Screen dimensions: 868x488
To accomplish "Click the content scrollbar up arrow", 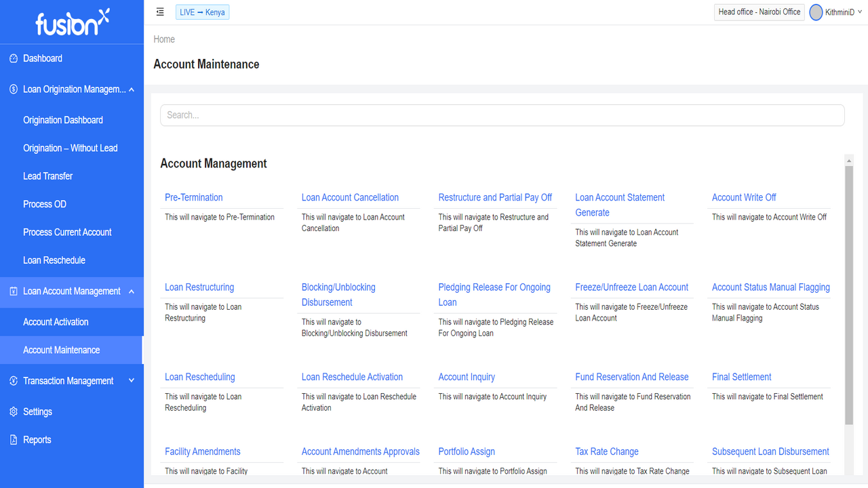I will point(848,160).
